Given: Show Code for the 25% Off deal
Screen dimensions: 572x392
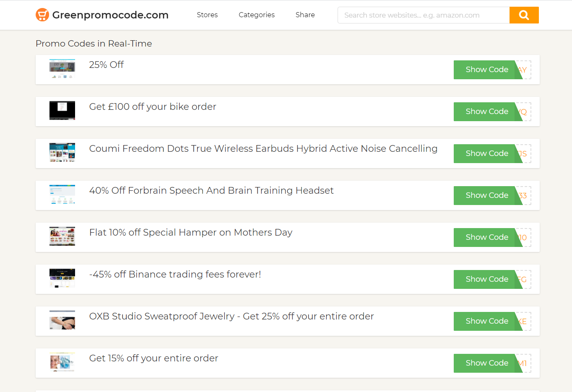Looking at the screenshot, I should pyautogui.click(x=486, y=70).
